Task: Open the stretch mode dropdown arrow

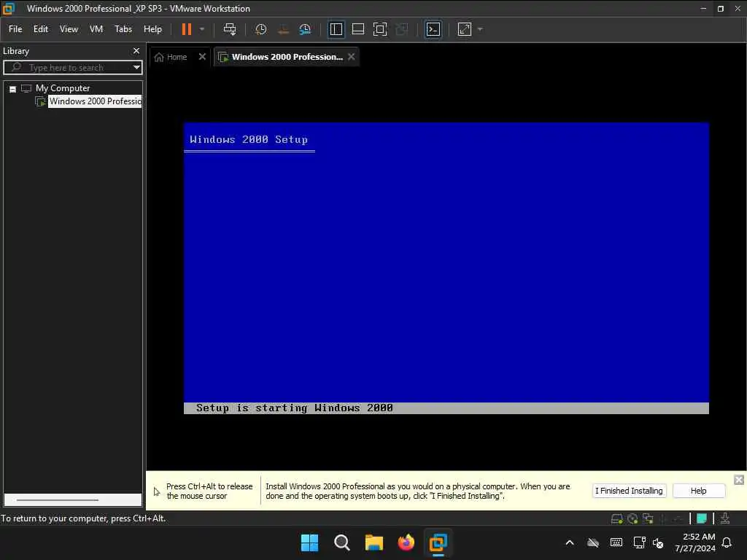Action: coord(480,29)
